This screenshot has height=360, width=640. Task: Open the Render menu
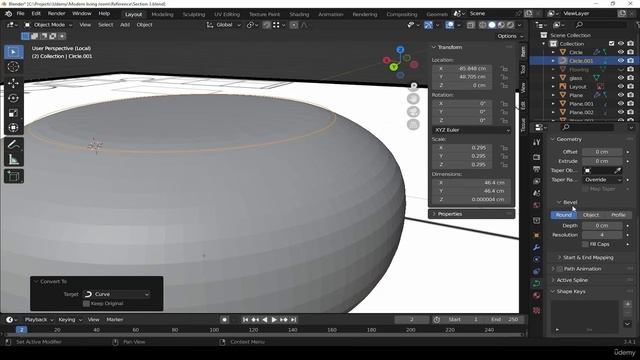point(56,13)
